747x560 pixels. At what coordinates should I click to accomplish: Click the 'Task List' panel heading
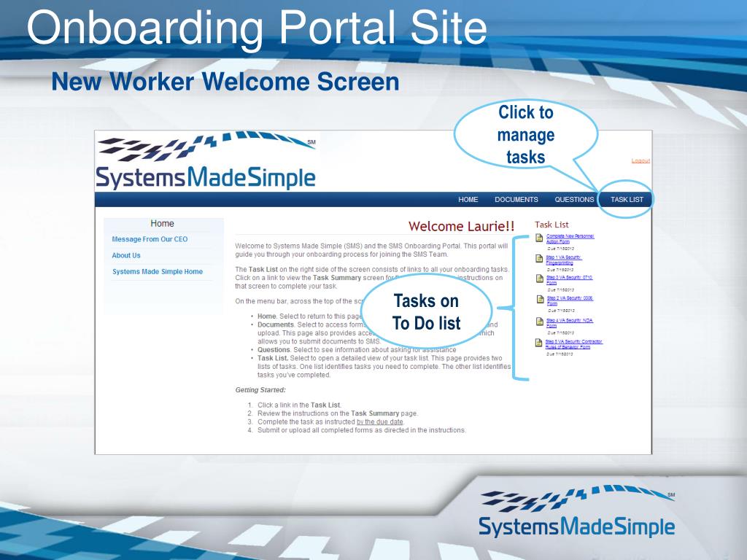tap(551, 225)
